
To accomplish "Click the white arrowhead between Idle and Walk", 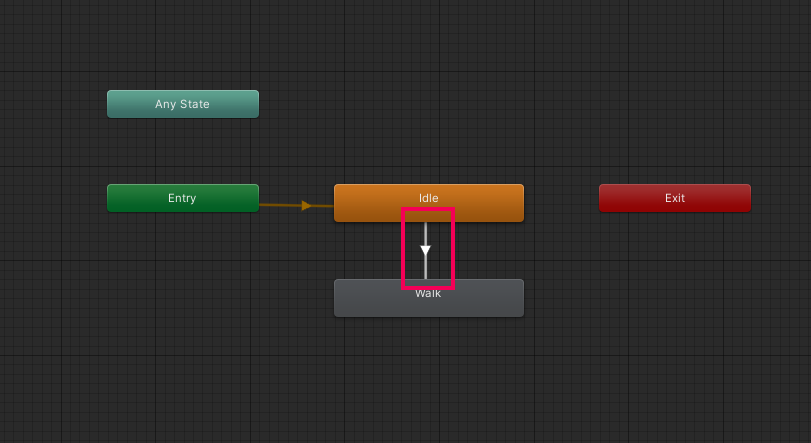I will (x=426, y=251).
